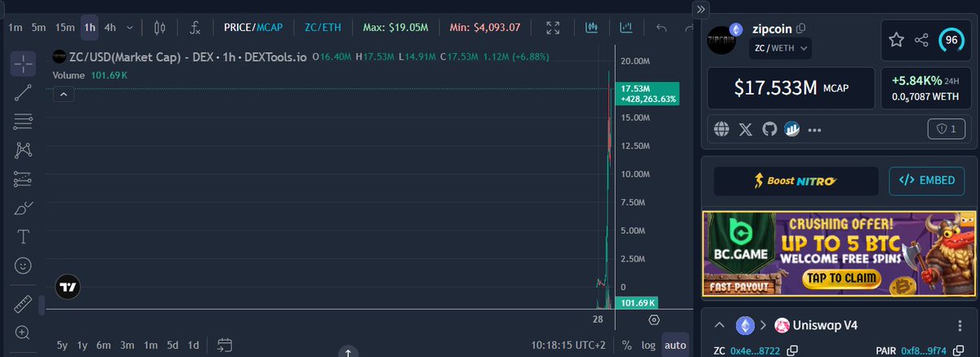Image resolution: width=980 pixels, height=357 pixels.
Task: Set date range to 5d
Action: [172, 345]
